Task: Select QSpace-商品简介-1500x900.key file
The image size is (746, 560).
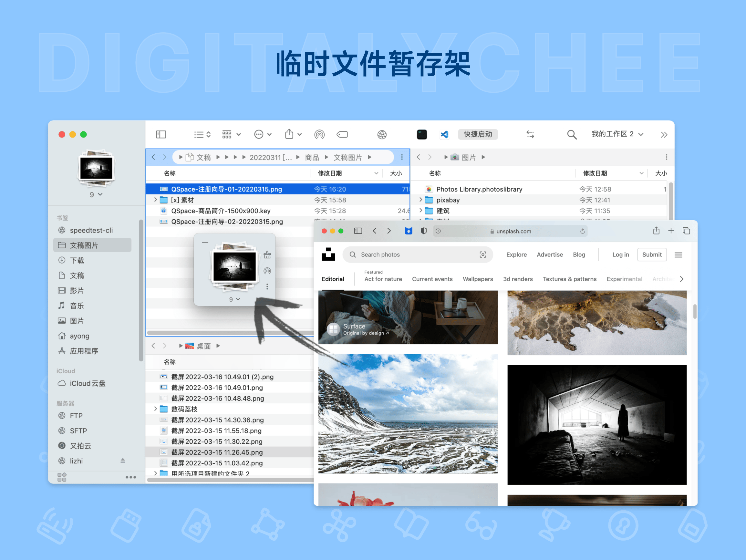Action: (277, 211)
